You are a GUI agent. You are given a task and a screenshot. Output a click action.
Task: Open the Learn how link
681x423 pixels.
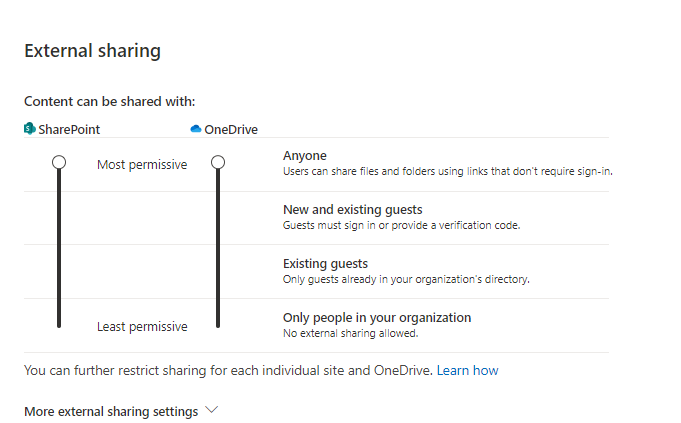(467, 370)
